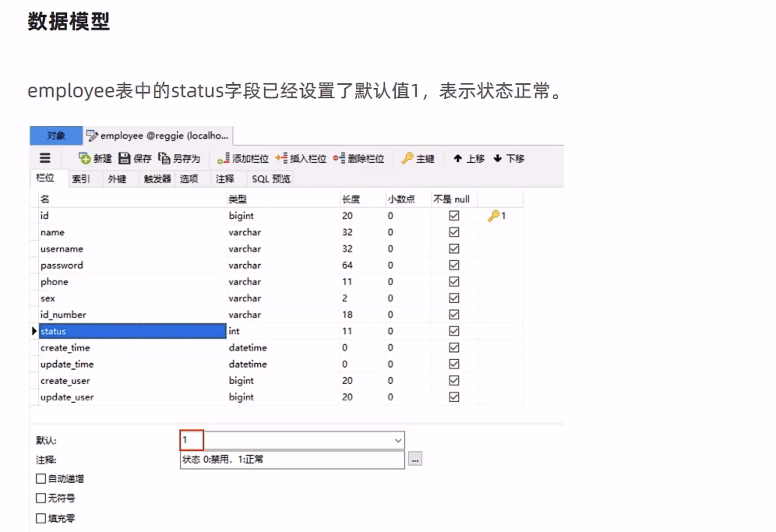This screenshot has height=532, width=776.
Task: Click the 保存 (save) floppy disk icon
Action: (x=124, y=159)
